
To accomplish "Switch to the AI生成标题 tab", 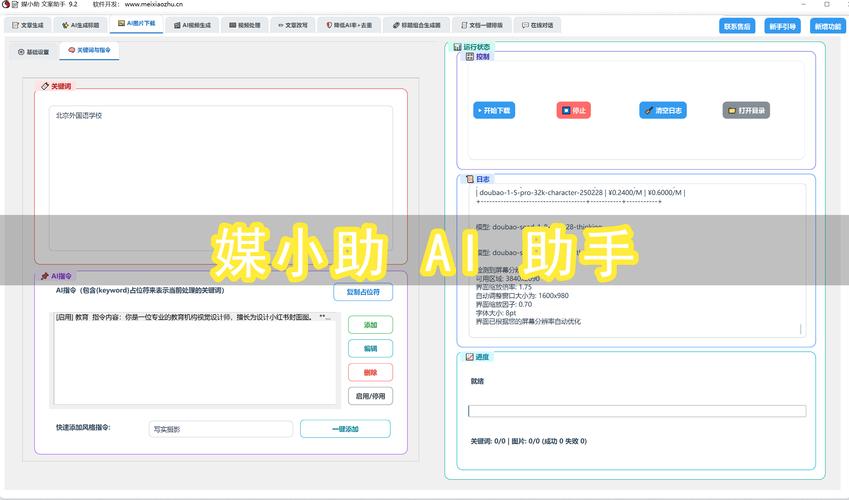I will tap(81, 25).
